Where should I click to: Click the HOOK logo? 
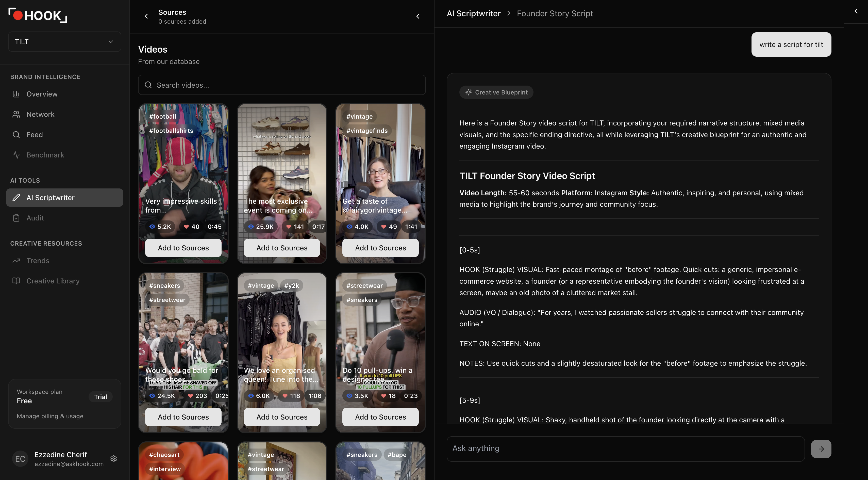(38, 15)
